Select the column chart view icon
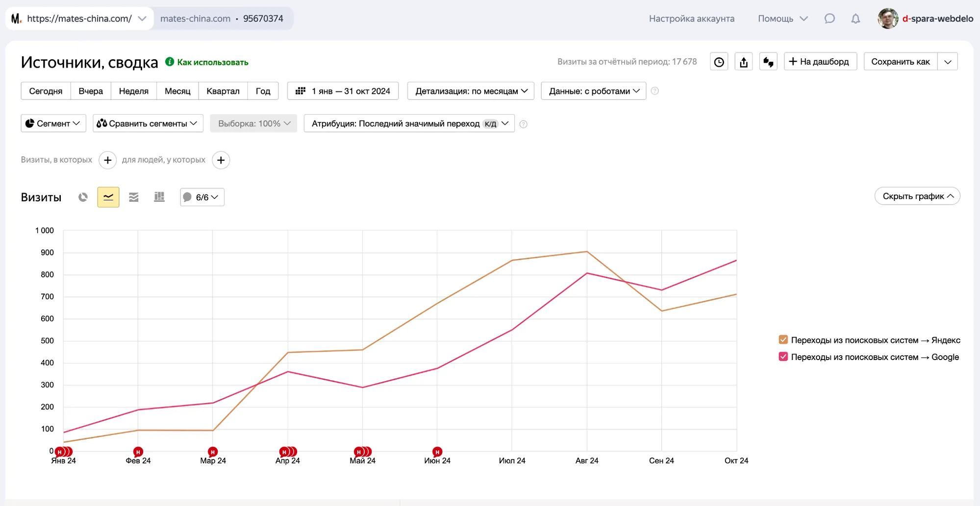The height and width of the screenshot is (506, 980). 159,197
